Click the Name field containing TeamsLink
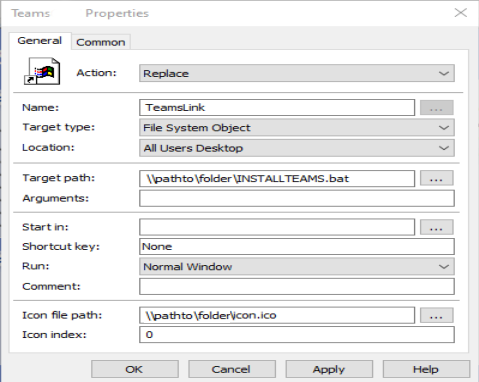This screenshot has width=479, height=382. tap(277, 107)
